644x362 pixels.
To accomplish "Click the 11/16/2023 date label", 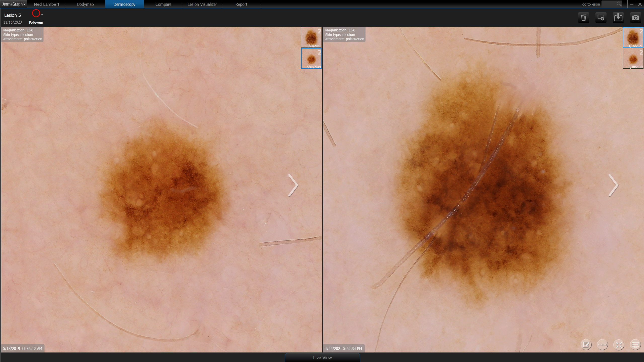I will [13, 22].
